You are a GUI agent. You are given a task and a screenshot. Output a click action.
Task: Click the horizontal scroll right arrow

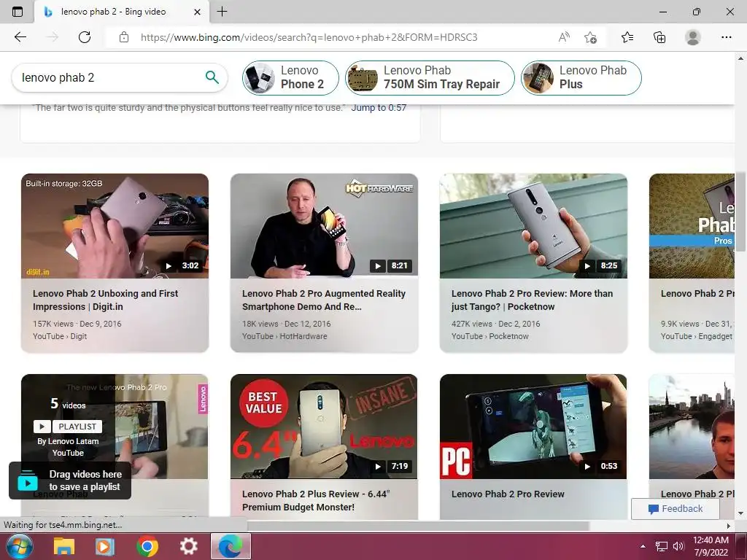pyautogui.click(x=729, y=526)
